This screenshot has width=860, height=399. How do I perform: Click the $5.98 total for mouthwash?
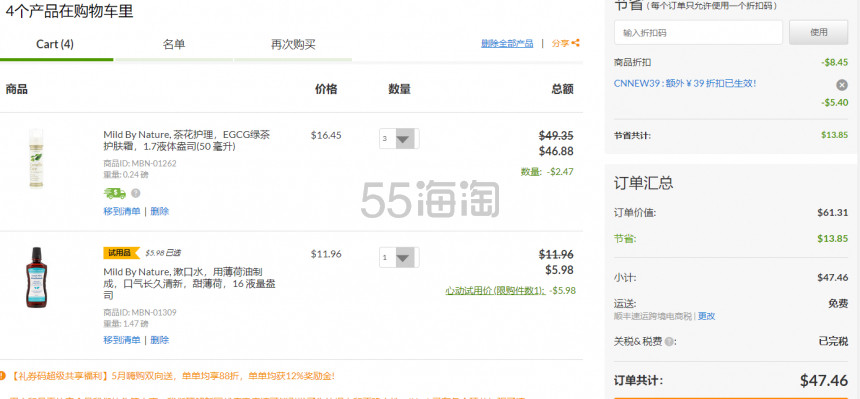click(559, 270)
